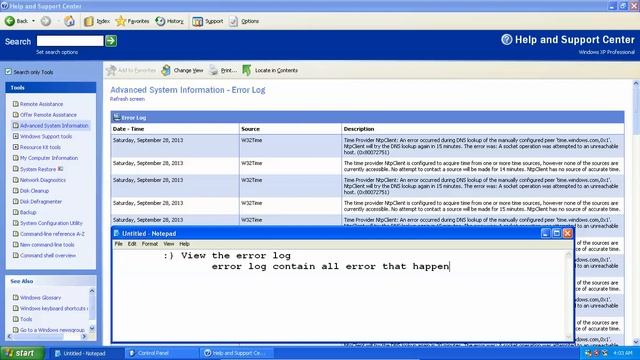Viewport: 640px width, 360px height.
Task: Open Notepad File menu
Action: pos(118,244)
